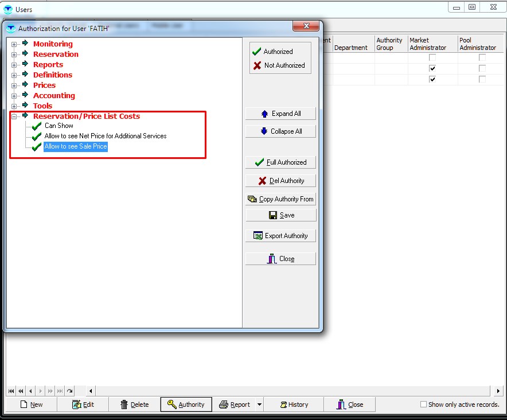507x420 pixels.
Task: Click the Authority button in bottom toolbar
Action: [186, 405]
